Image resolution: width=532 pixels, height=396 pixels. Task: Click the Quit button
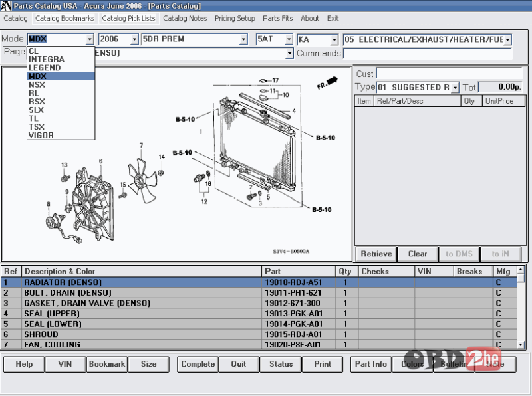click(x=239, y=364)
